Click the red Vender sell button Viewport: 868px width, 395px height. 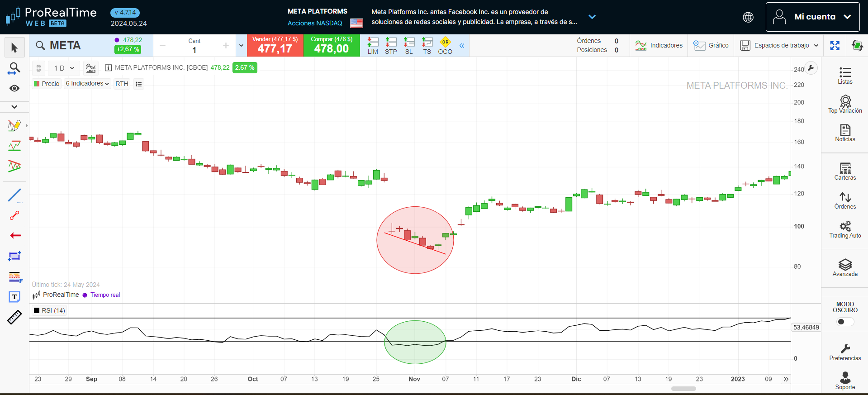click(x=275, y=45)
